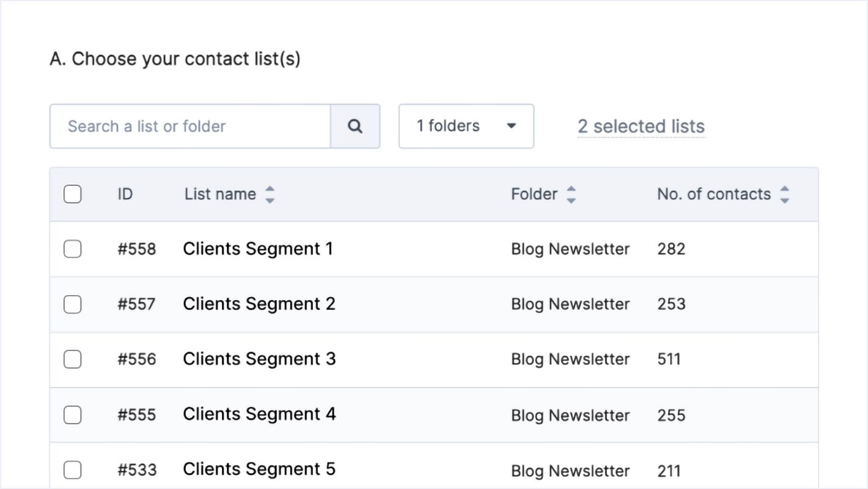Click Blog Newsletter folder in row #557
868x489 pixels.
[570, 304]
